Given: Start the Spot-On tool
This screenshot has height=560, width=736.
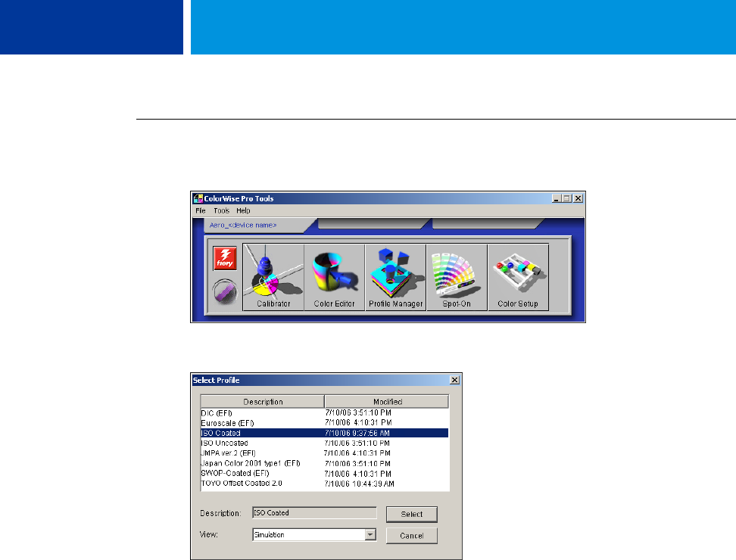Looking at the screenshot, I should coord(457,277).
